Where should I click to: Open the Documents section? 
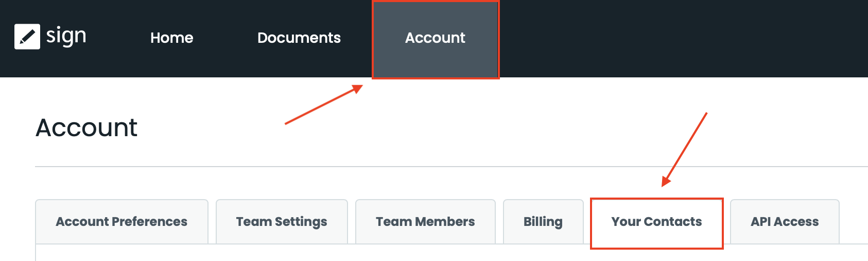point(299,38)
